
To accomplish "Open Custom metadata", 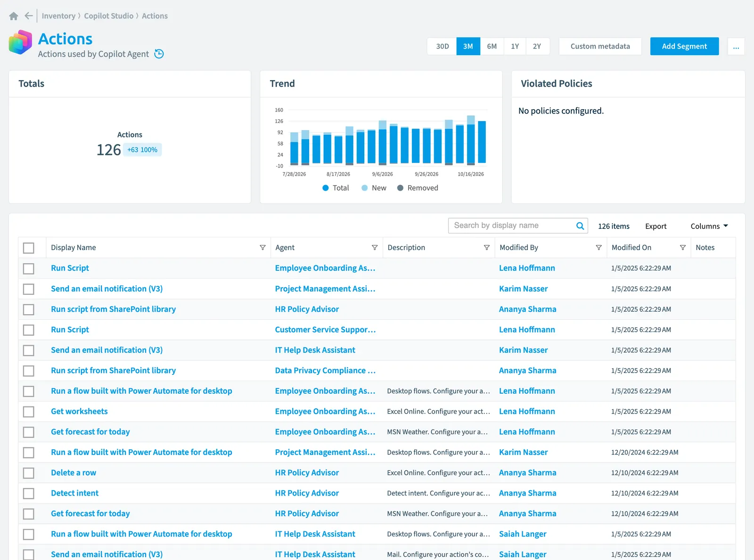I will pos(600,46).
